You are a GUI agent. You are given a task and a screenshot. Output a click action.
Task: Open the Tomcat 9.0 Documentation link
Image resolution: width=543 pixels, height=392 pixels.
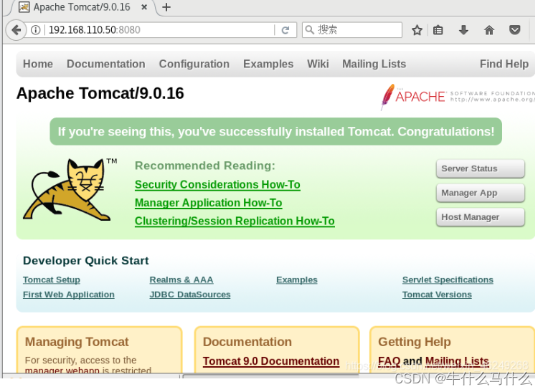tap(271, 361)
